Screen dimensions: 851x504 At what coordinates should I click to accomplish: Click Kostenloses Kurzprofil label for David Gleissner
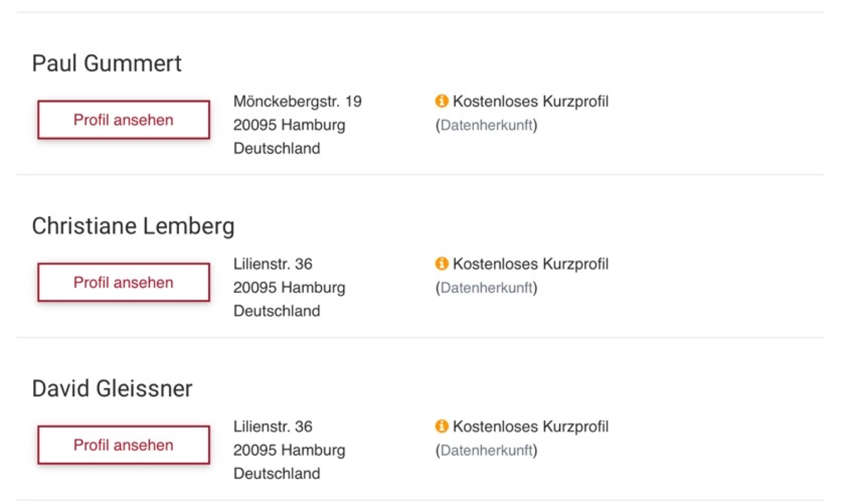click(530, 426)
